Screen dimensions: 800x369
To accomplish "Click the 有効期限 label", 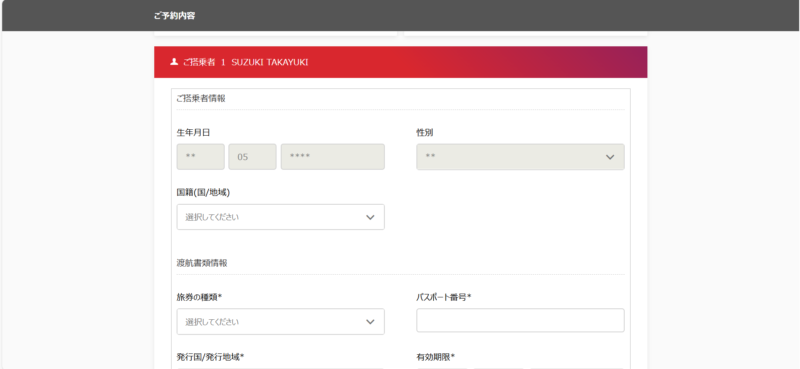I will [x=435, y=356].
